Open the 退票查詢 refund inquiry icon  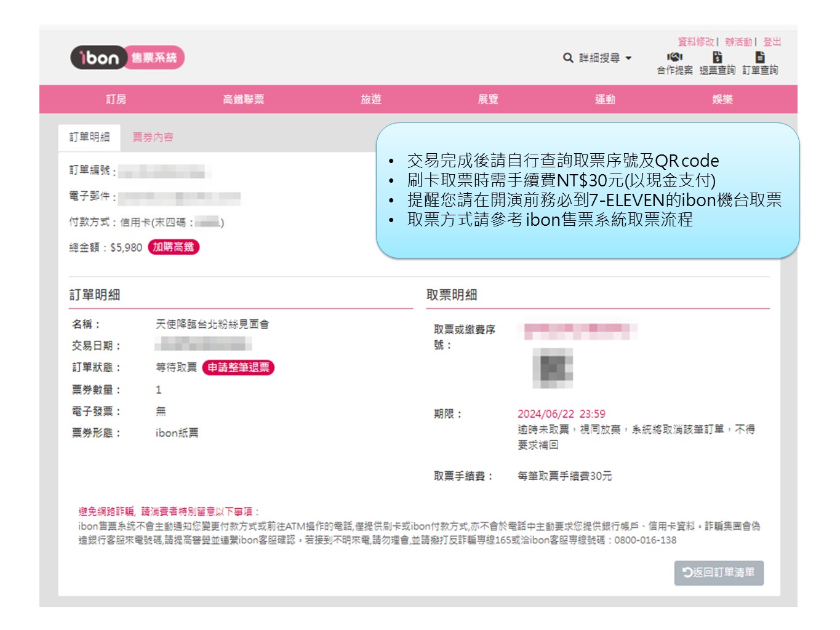click(x=717, y=57)
